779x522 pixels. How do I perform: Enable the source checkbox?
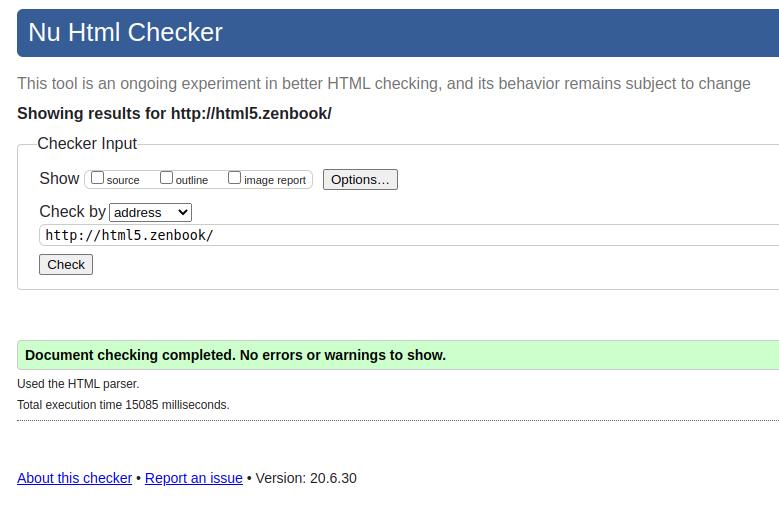pyautogui.click(x=98, y=178)
